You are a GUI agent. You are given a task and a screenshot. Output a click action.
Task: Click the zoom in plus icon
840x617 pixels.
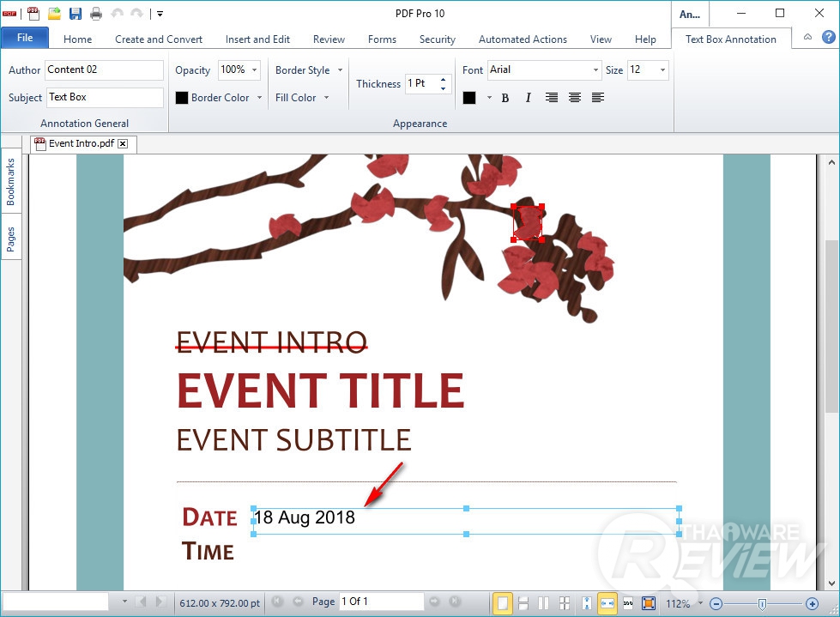point(812,603)
